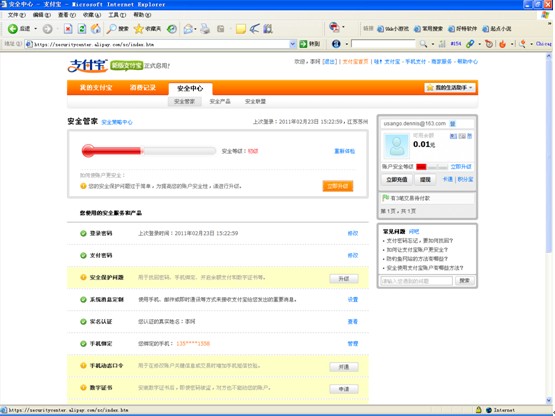Open the dropdown beside the toolbar search magnifier
The height and width of the screenshot is (416, 555).
433,44
